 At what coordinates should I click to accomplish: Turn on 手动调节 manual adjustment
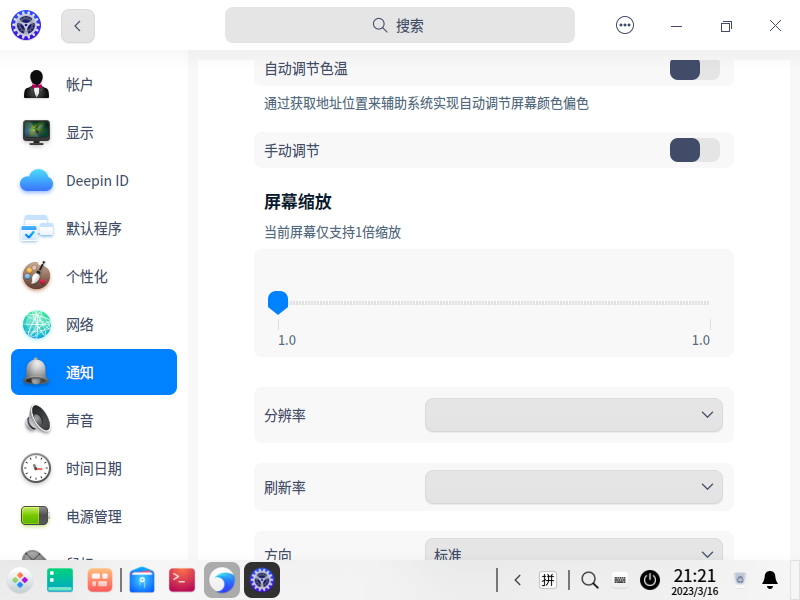(x=694, y=150)
